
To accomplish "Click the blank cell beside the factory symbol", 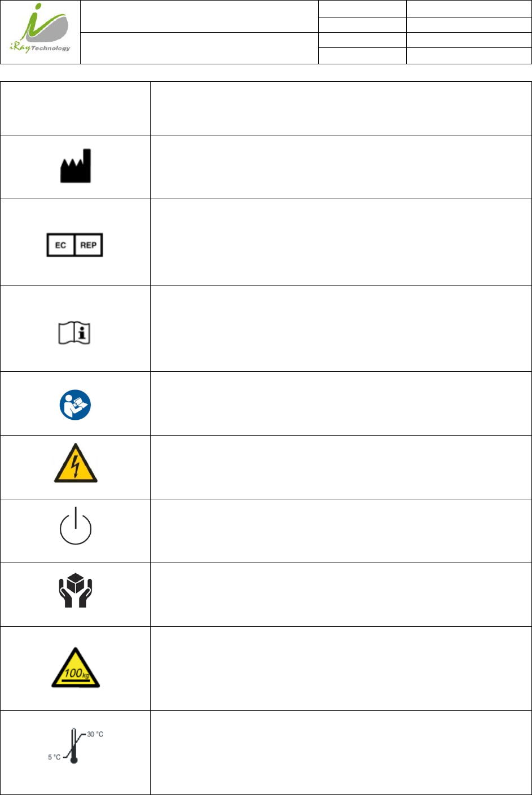I will tap(341, 167).
